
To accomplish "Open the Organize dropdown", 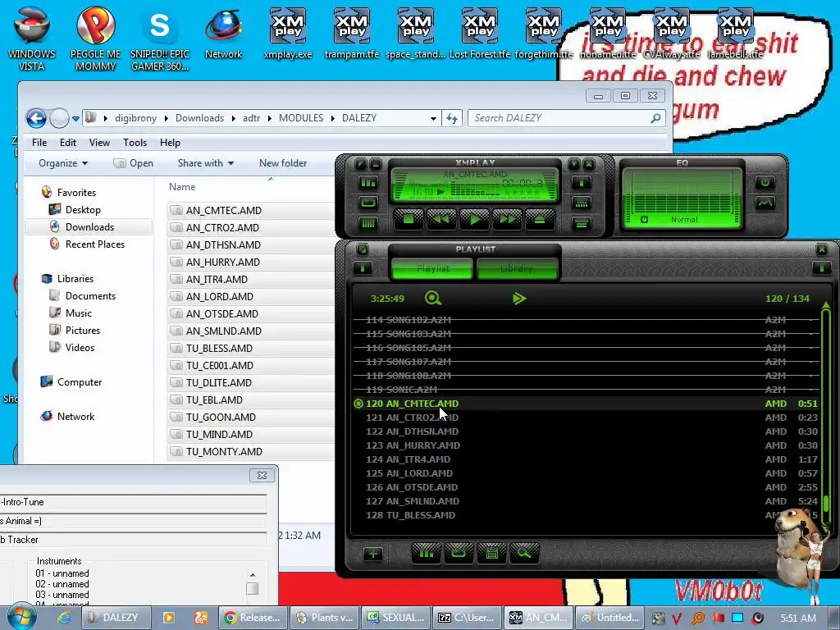I will pyautogui.click(x=63, y=163).
